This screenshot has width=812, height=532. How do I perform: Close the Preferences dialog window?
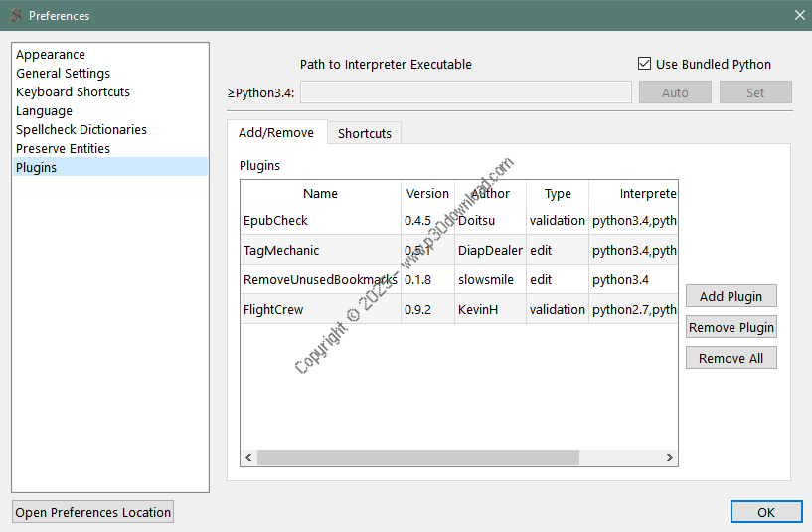click(799, 15)
